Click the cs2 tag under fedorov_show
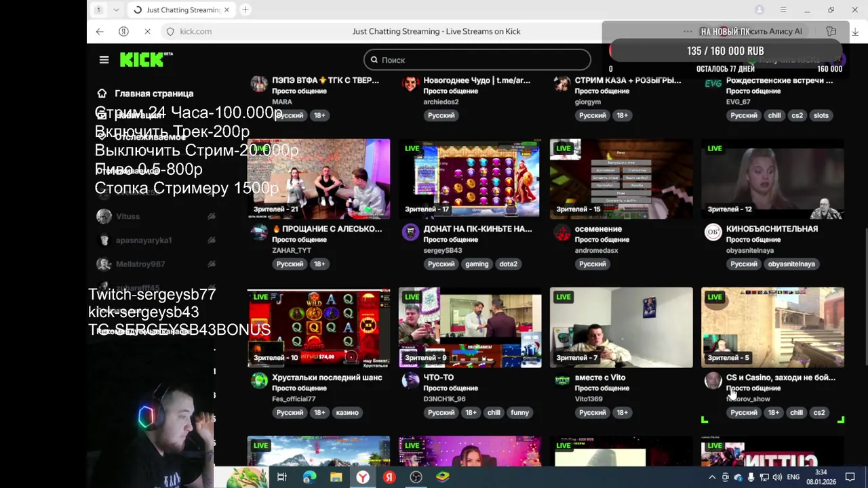 (x=819, y=412)
